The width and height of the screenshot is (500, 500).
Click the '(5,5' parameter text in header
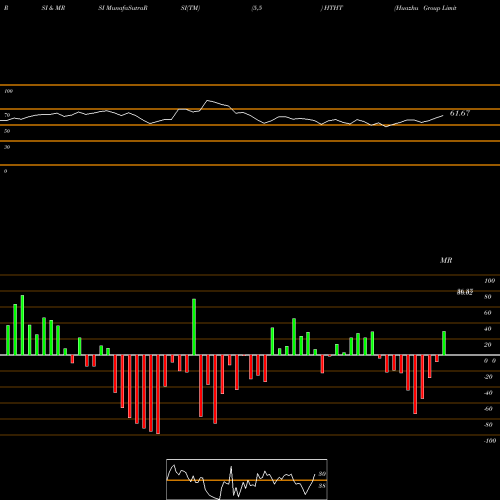[257, 8]
